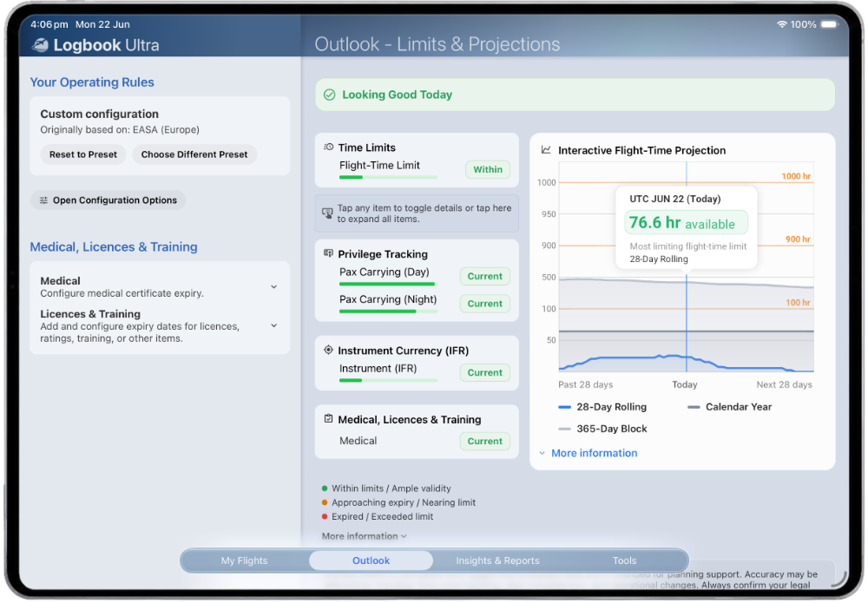Screen dimensions: 868x603
Task: Click the Next 28 days axis label
Action: [x=785, y=385]
